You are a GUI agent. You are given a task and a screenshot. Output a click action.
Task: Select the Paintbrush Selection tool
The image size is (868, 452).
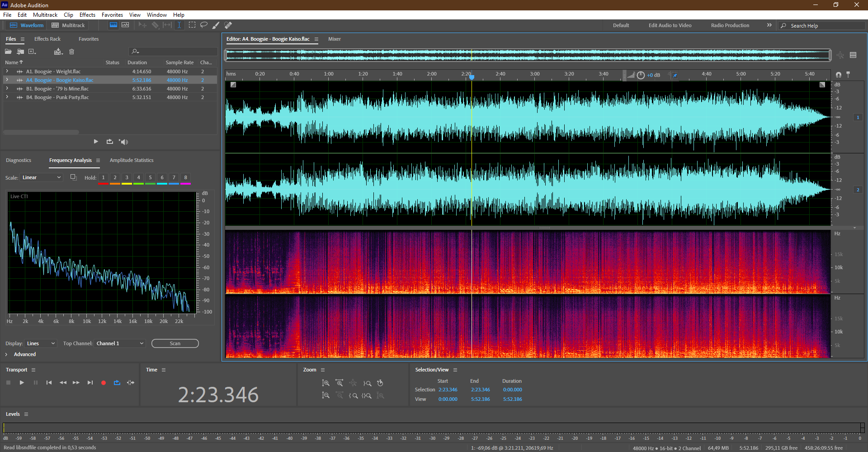(x=216, y=25)
